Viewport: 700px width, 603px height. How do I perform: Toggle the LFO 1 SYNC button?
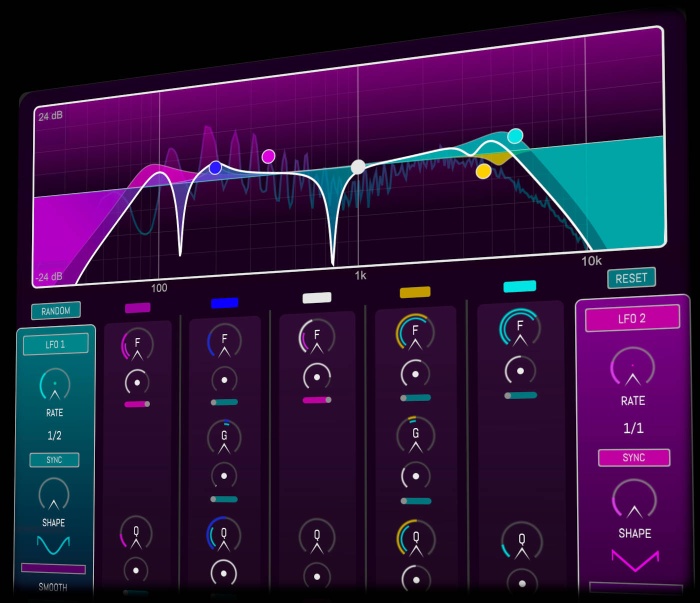point(54,460)
